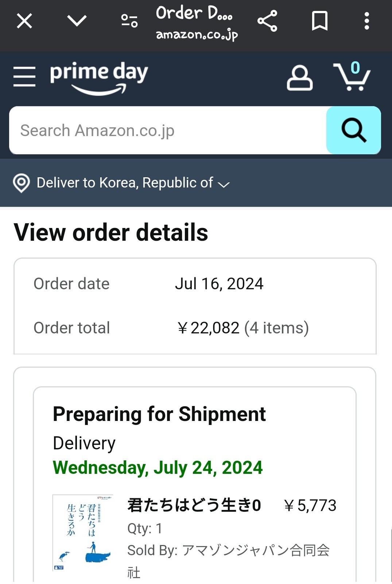The image size is (392, 584).
Task: Focus the Search Amazon.co.jp field
Action: [168, 130]
